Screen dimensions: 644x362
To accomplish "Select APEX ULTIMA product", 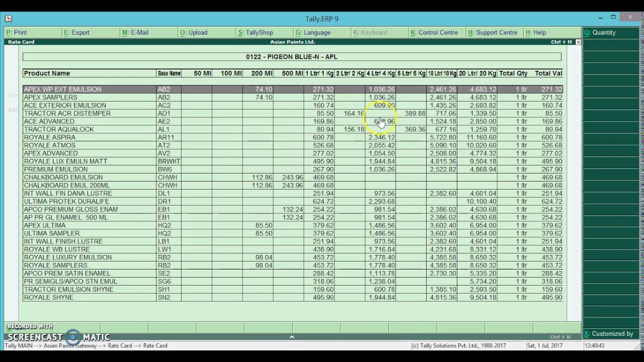I will pos(44,225).
